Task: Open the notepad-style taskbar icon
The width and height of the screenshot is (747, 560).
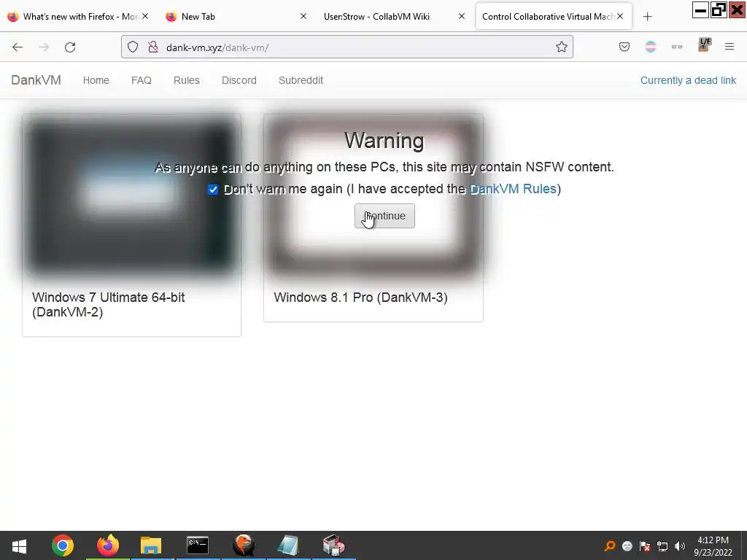Action: 287,545
